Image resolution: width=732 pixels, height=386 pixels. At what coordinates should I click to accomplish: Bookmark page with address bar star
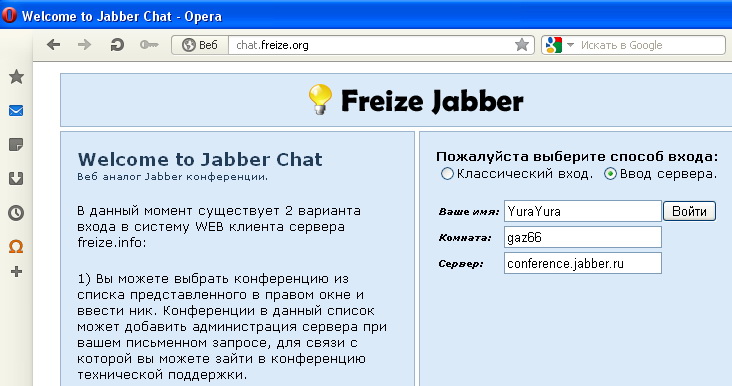[x=522, y=45]
